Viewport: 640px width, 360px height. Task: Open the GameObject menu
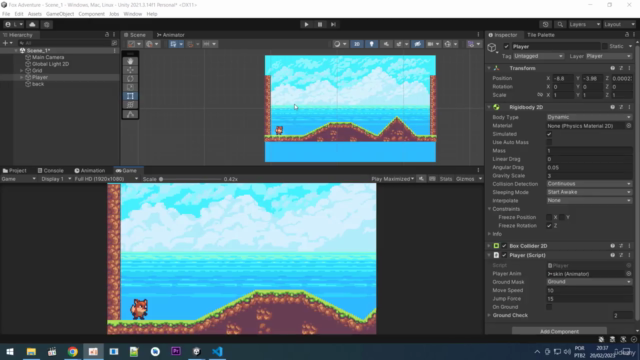pyautogui.click(x=60, y=14)
